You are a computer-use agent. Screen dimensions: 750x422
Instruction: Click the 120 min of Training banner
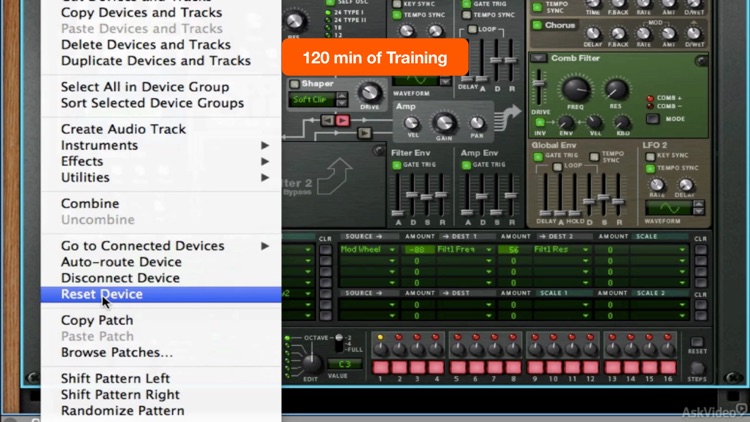click(x=374, y=57)
